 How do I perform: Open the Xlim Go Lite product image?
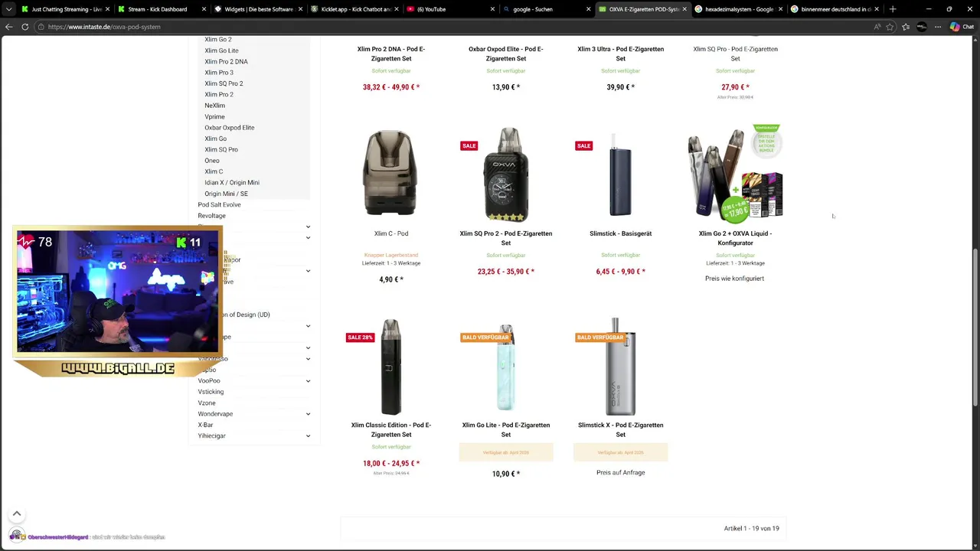click(x=506, y=367)
